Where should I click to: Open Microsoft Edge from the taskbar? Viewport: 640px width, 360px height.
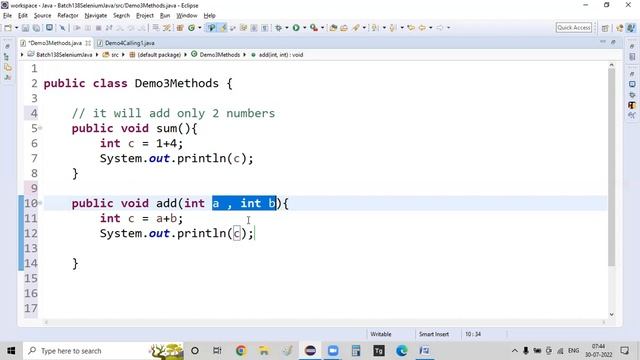click(402, 351)
